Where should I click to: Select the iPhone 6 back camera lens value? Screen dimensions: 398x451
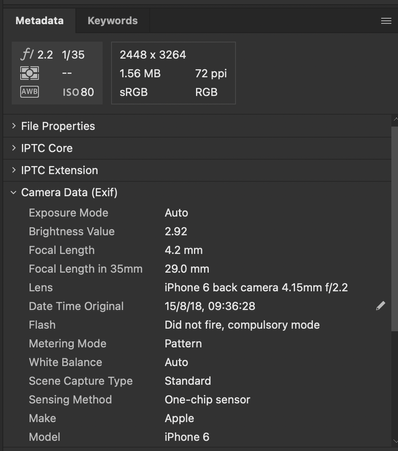[256, 287]
